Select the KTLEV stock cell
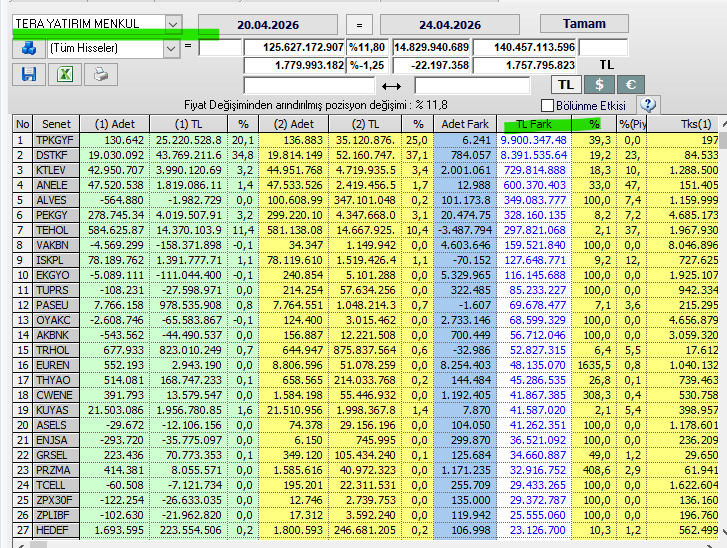727x548 pixels. pos(56,170)
